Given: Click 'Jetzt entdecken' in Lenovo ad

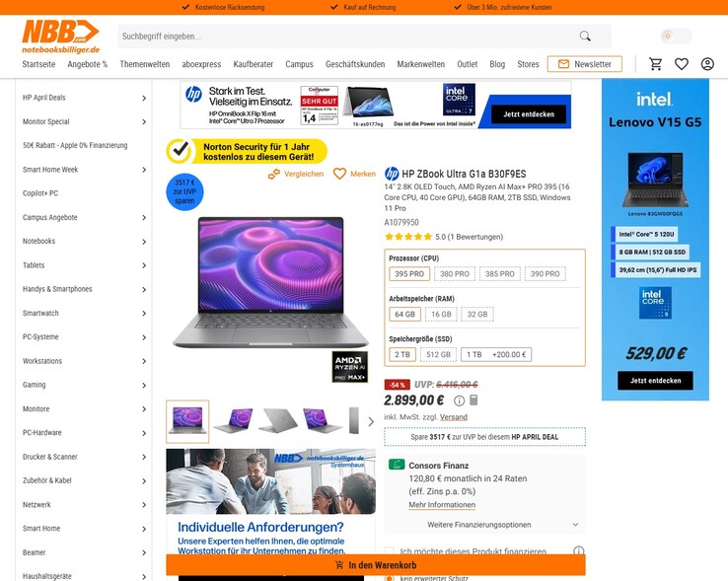Looking at the screenshot, I should (x=655, y=381).
